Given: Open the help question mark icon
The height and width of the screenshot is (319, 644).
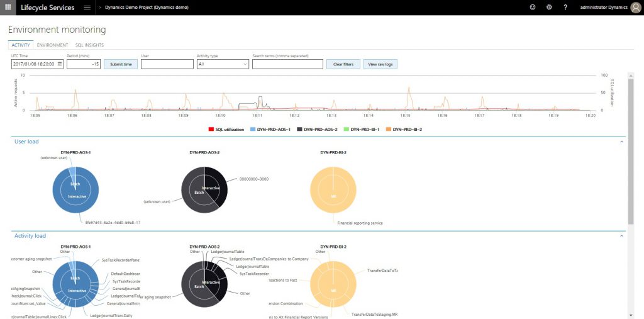Looking at the screenshot, I should click(x=565, y=8).
